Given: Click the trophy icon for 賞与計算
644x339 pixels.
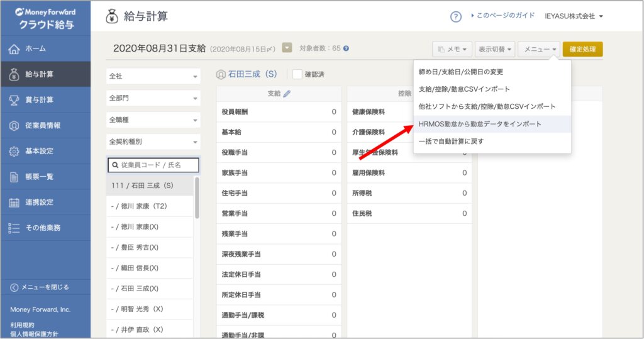Looking at the screenshot, I should [x=14, y=99].
